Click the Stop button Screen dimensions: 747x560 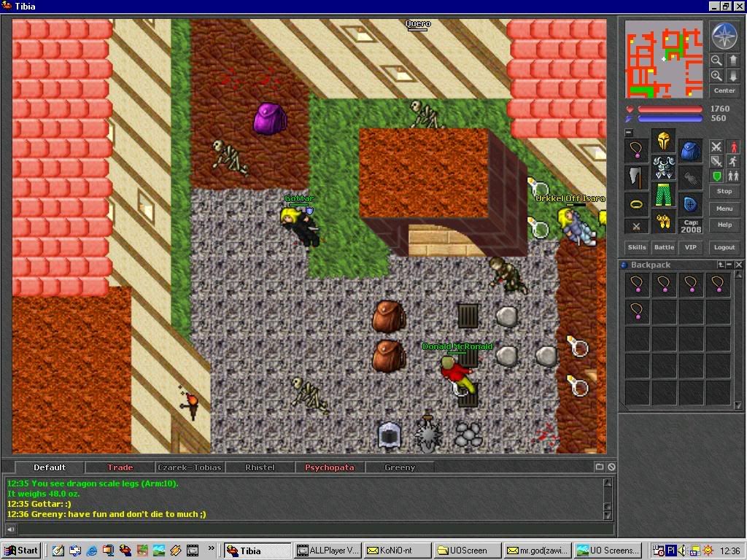point(724,192)
